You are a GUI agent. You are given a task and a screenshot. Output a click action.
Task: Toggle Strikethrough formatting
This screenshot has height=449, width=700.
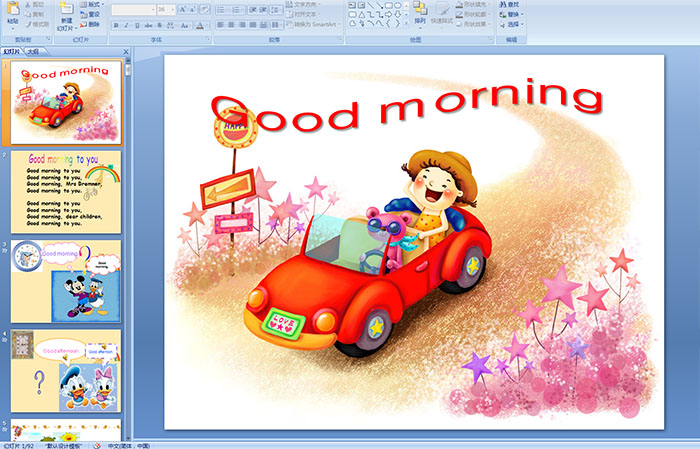148,25
